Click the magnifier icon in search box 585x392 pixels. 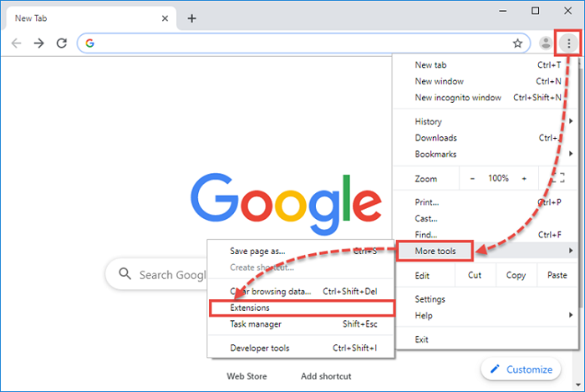pyautogui.click(x=125, y=274)
